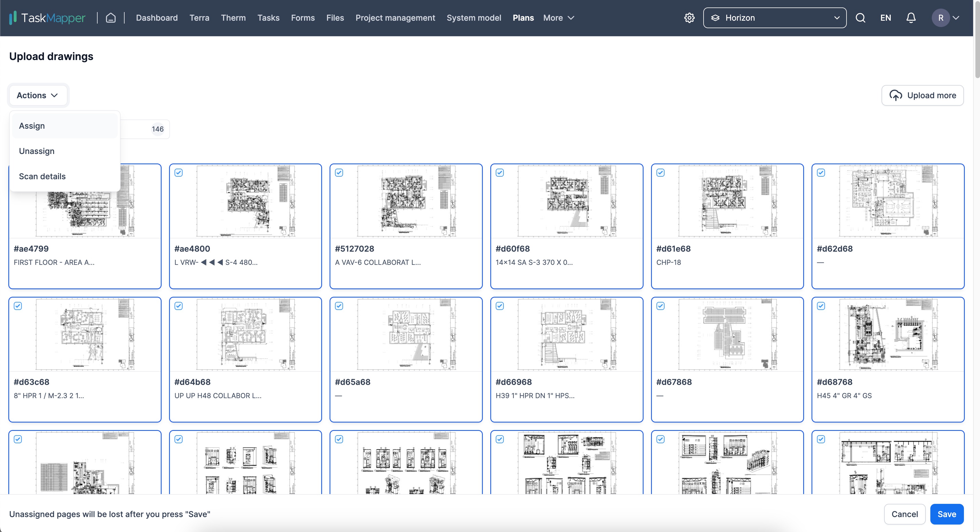This screenshot has height=532, width=980.
Task: Click layers icon in Horizon selector
Action: pyautogui.click(x=715, y=18)
